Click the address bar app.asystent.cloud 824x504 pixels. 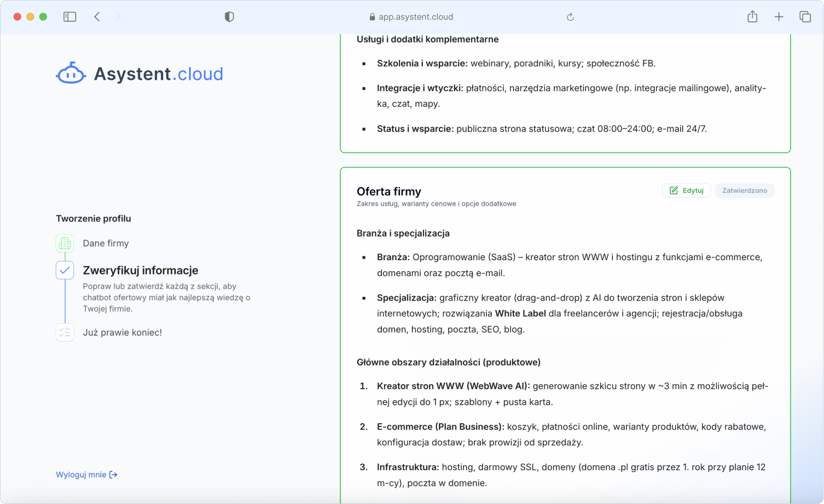pos(415,17)
